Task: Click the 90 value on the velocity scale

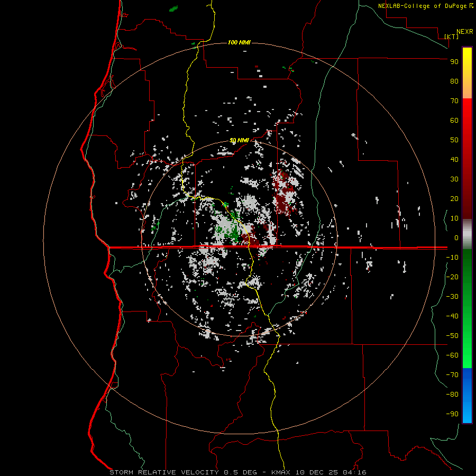Action: (x=454, y=62)
